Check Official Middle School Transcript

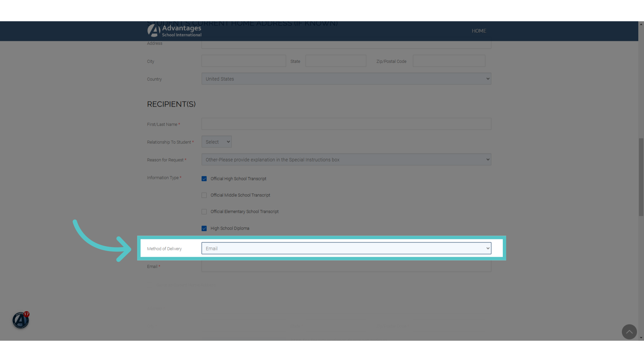[x=204, y=195]
